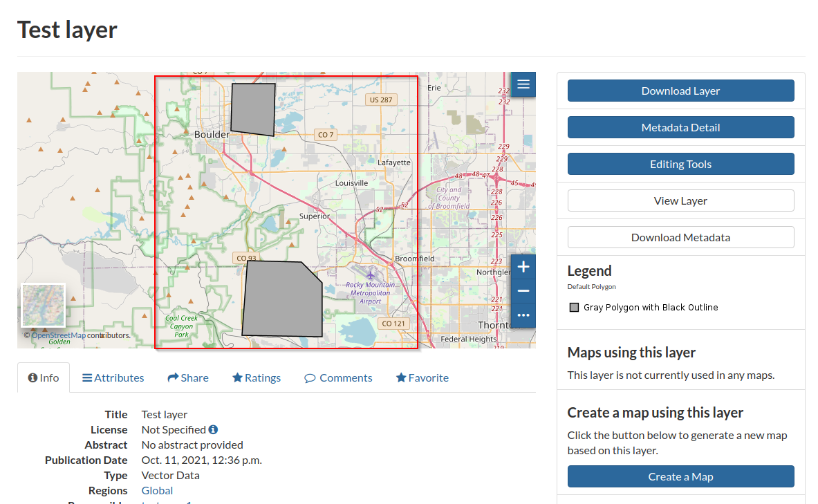The height and width of the screenshot is (504, 818).
Task: Click the share arrow icon
Action: pyautogui.click(x=173, y=377)
